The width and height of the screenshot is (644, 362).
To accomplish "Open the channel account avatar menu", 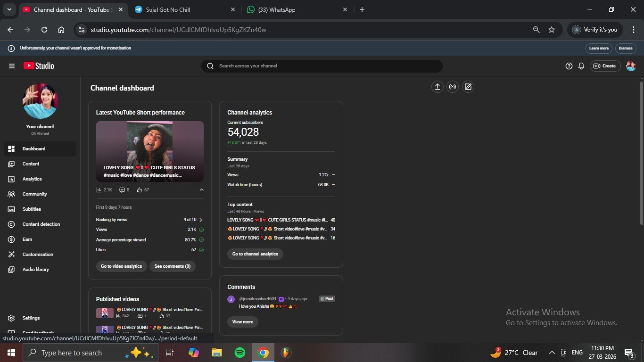I will point(631,66).
